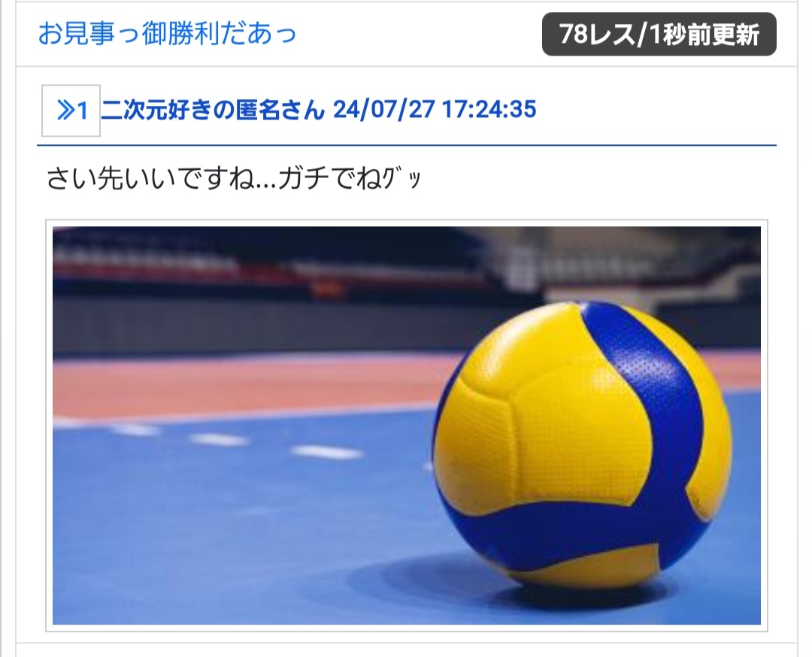812x657 pixels.
Task: Click the 78レス/1秒前更新 badge
Action: click(x=659, y=34)
